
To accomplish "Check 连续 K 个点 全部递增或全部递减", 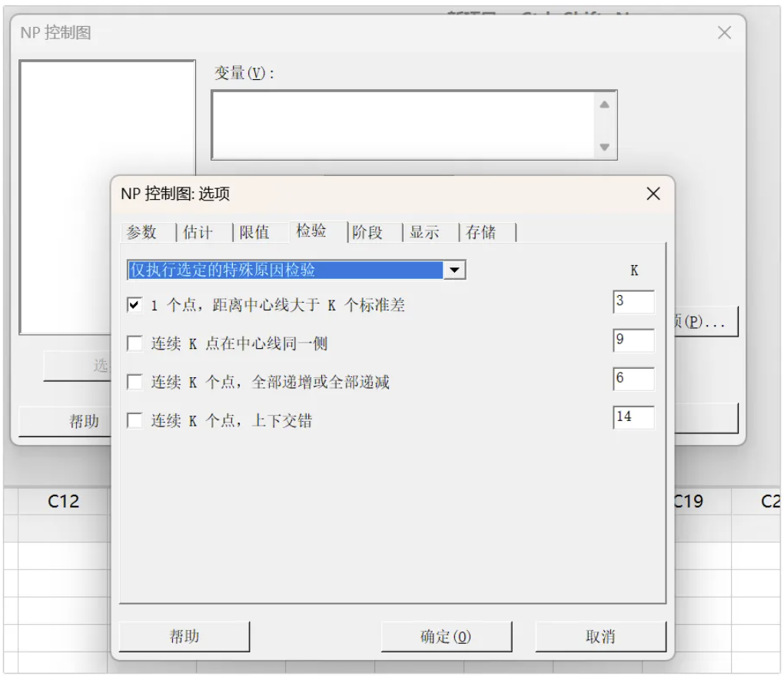I will (135, 382).
